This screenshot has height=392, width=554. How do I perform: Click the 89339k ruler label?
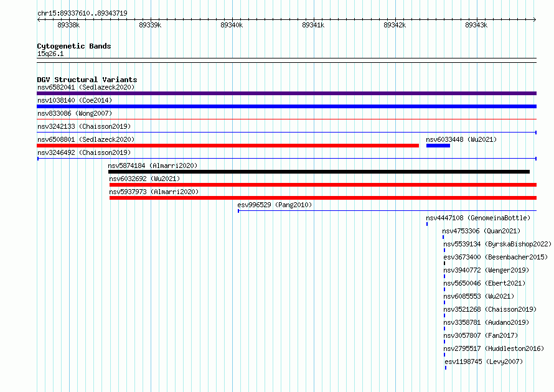150,25
